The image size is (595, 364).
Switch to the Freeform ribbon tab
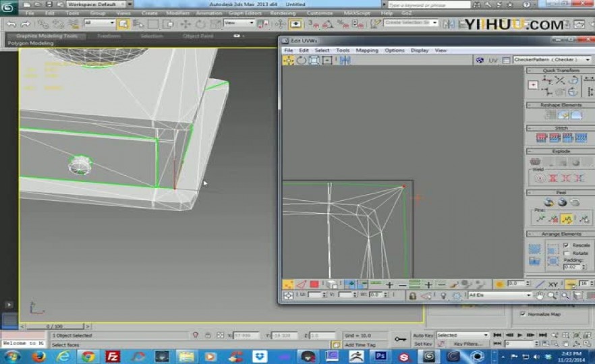pos(109,36)
